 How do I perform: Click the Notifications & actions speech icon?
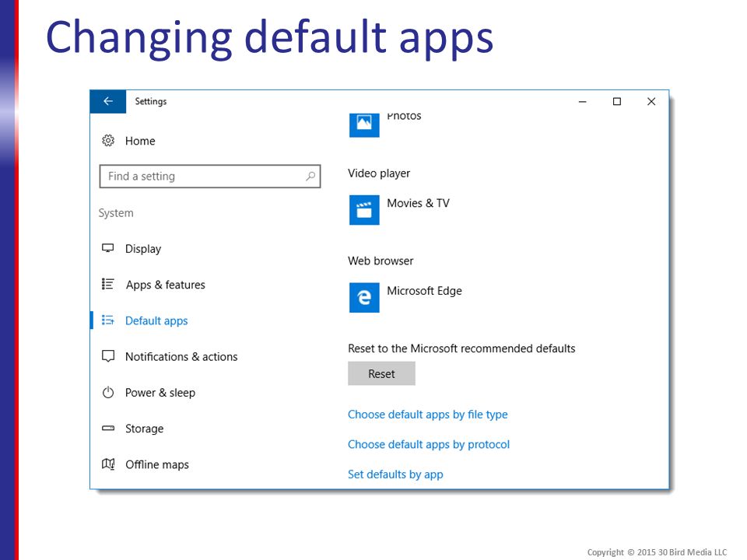click(108, 356)
